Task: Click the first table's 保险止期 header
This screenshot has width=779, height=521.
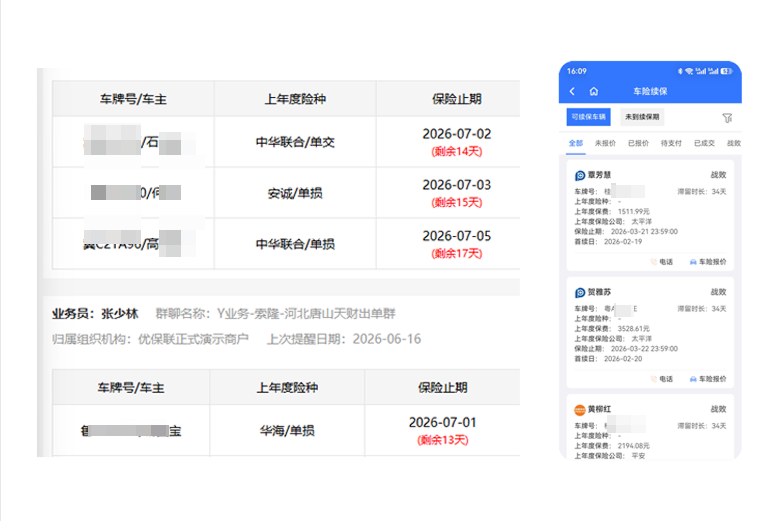Action: pyautogui.click(x=457, y=99)
